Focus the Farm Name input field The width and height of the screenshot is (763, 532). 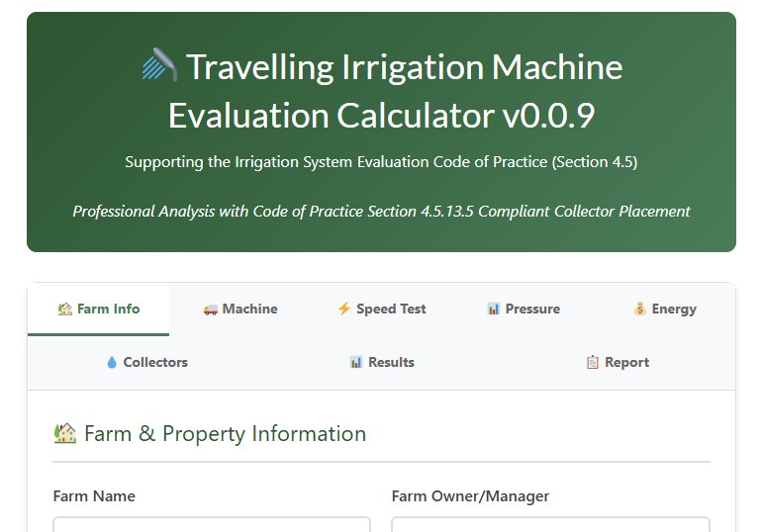pos(212,524)
